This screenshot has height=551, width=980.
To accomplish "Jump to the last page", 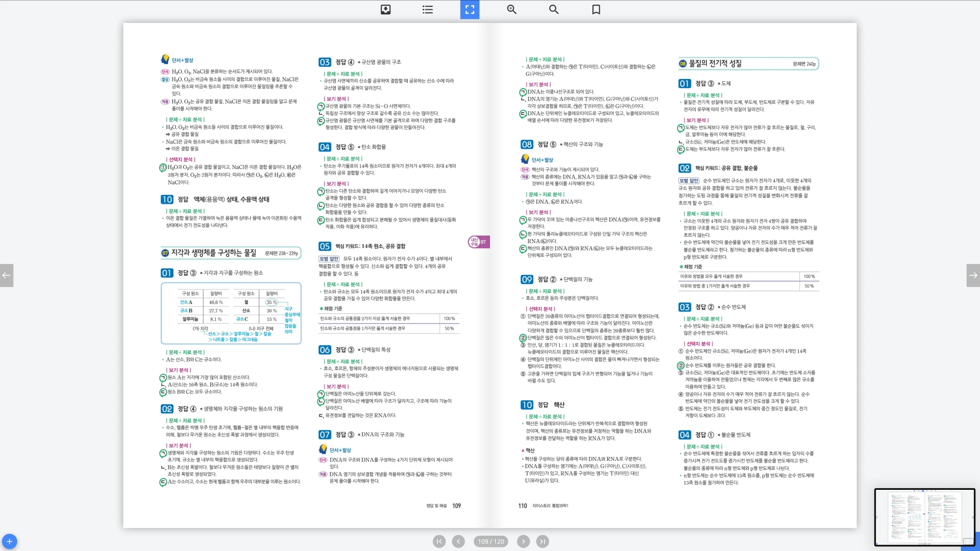I will pos(542,541).
